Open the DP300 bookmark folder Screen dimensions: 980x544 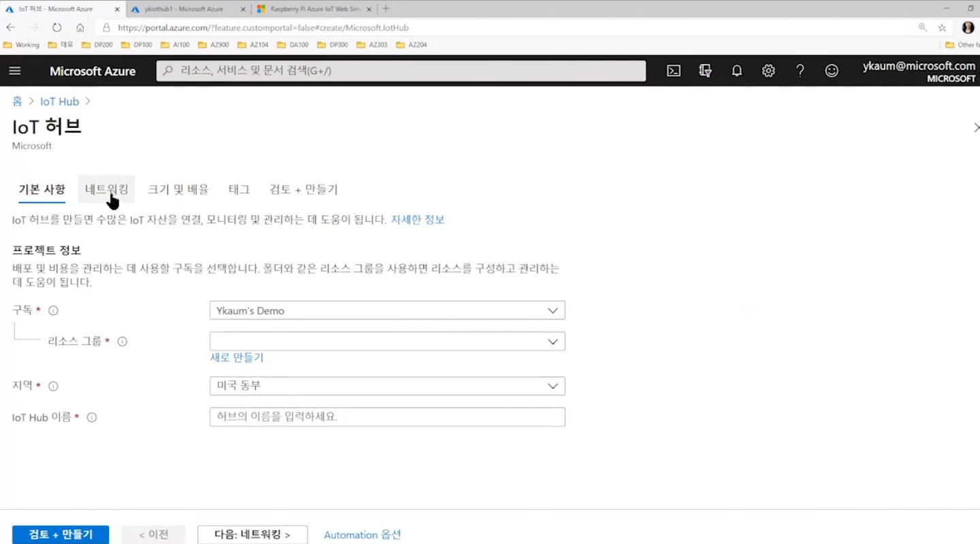click(x=332, y=45)
